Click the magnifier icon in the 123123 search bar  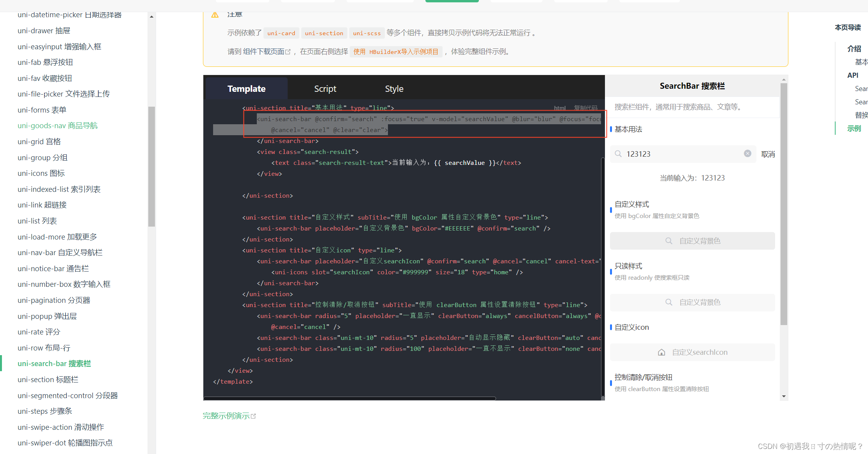point(618,154)
